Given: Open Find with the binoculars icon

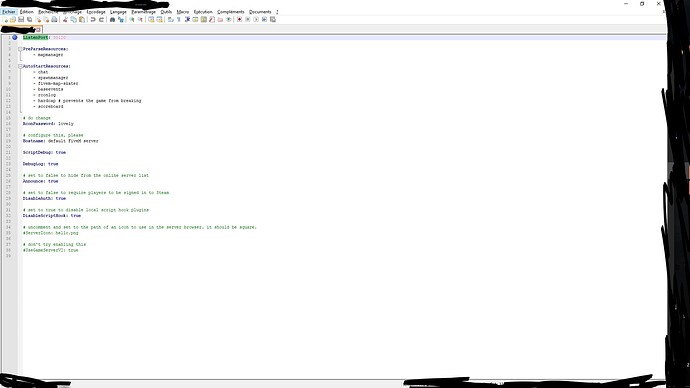Looking at the screenshot, I should [x=112, y=19].
